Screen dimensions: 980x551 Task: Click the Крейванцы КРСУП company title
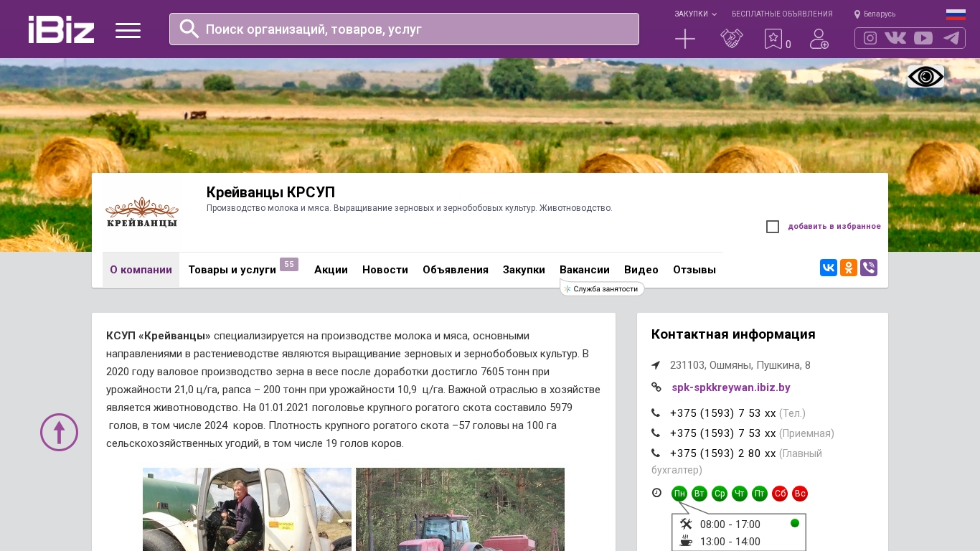270,192
